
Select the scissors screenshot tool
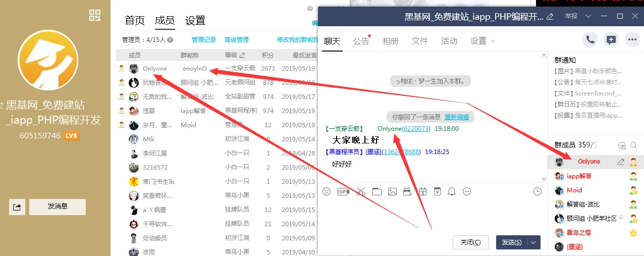click(x=360, y=191)
